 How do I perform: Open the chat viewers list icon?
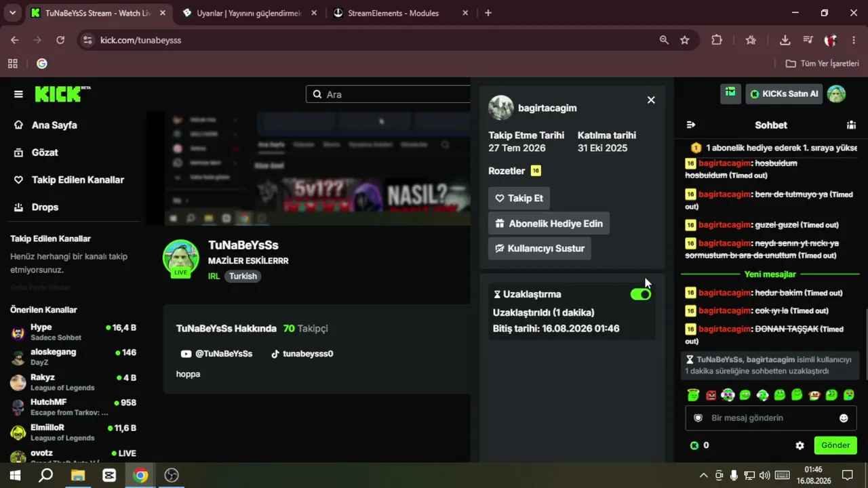click(x=851, y=125)
